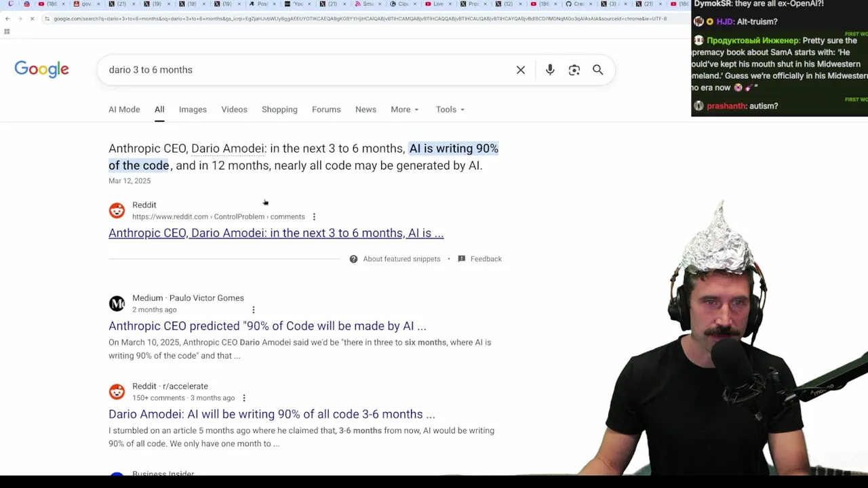Click the highlighted 'AI is writing 90%' snippet text
Screen dimensions: 868x488
[x=454, y=148]
